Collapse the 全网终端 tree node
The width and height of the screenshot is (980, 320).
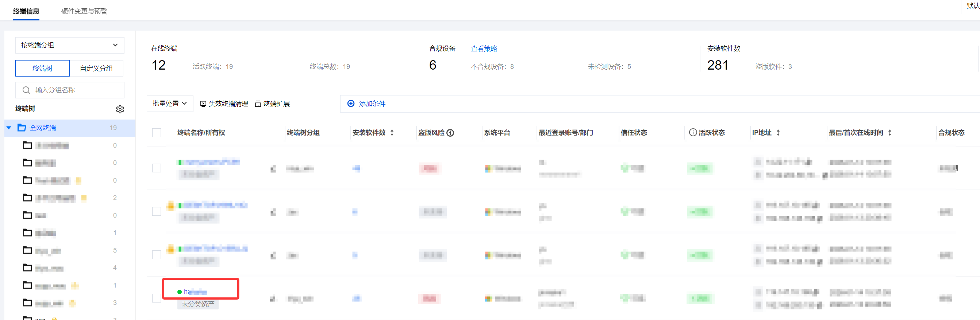(9, 128)
